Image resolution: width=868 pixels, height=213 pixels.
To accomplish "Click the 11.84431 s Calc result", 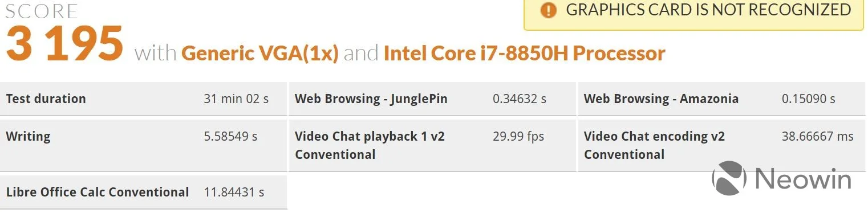I will coord(234,192).
